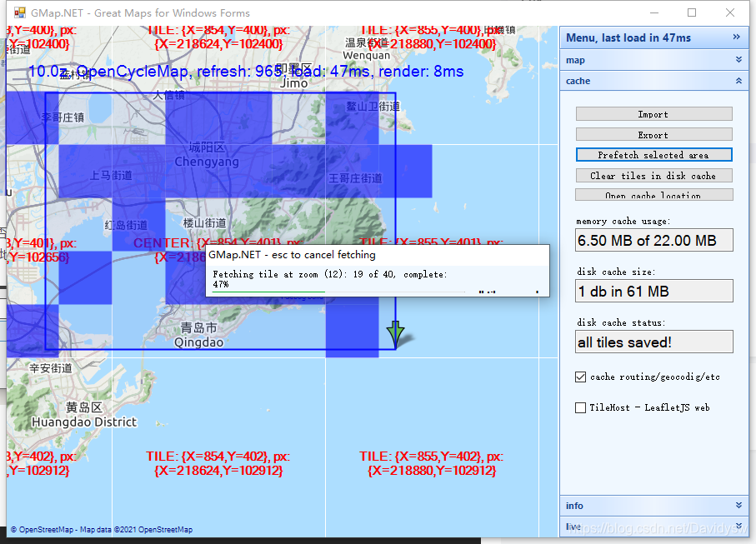Open cache location button
The height and width of the screenshot is (544, 756).
653,195
